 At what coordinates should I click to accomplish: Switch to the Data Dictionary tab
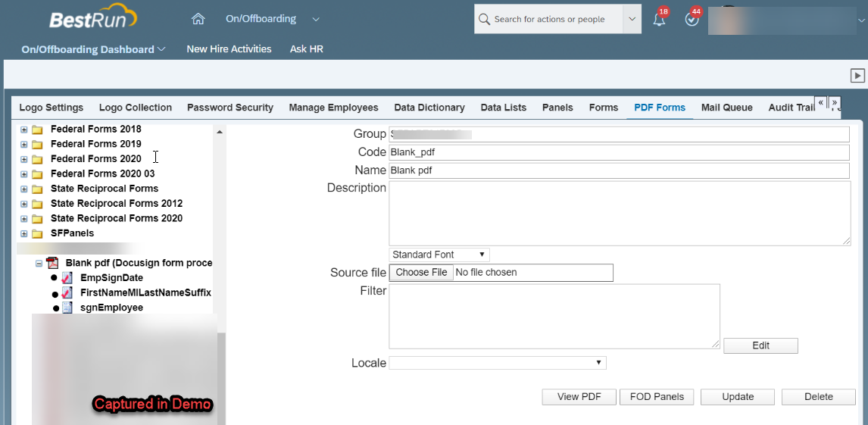(x=429, y=108)
